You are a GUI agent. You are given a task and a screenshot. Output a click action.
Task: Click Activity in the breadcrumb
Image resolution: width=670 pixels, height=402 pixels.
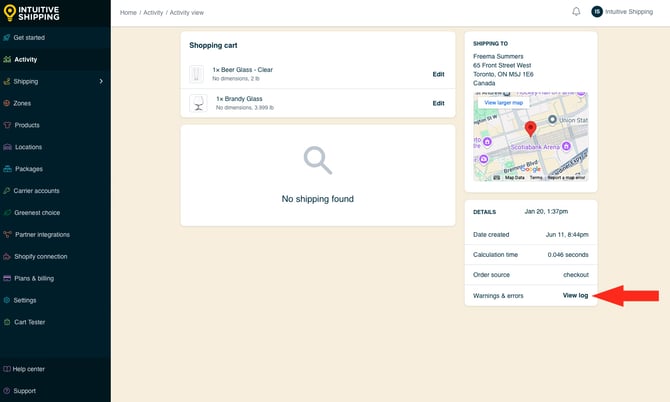pos(153,13)
